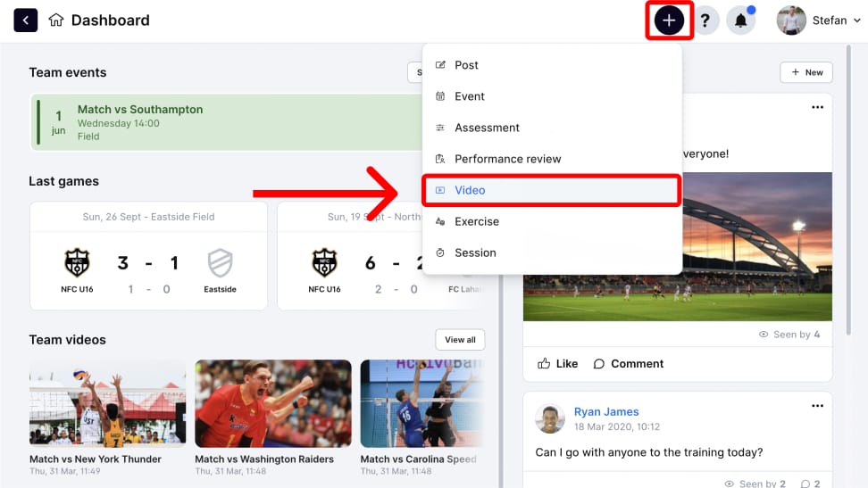This screenshot has height=488, width=868.
Task: Click the Like thumbs-up icon
Action: 544,363
